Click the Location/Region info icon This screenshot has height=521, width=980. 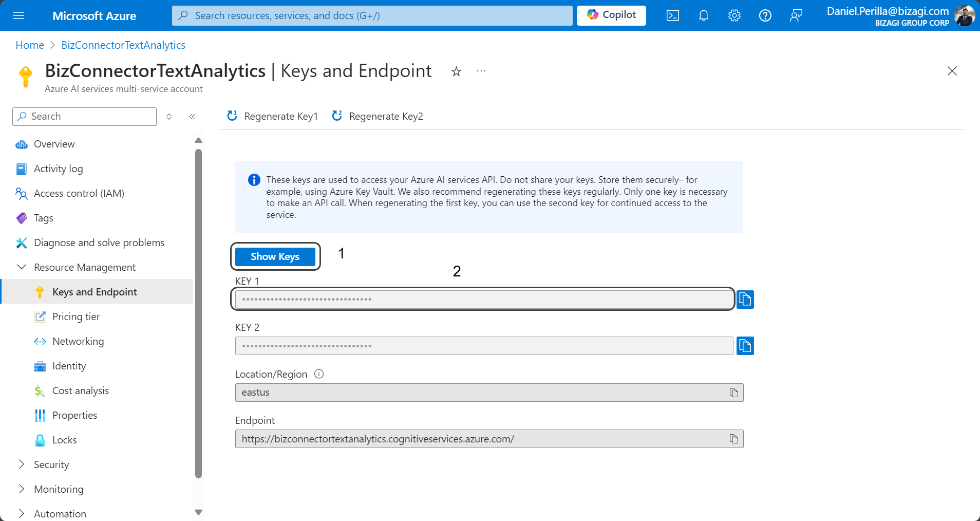(x=319, y=374)
